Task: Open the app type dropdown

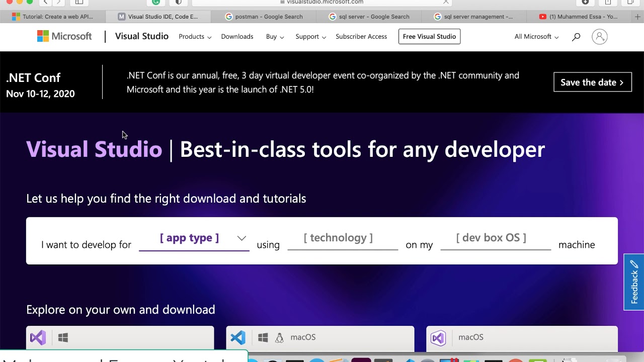Action: pyautogui.click(x=194, y=238)
